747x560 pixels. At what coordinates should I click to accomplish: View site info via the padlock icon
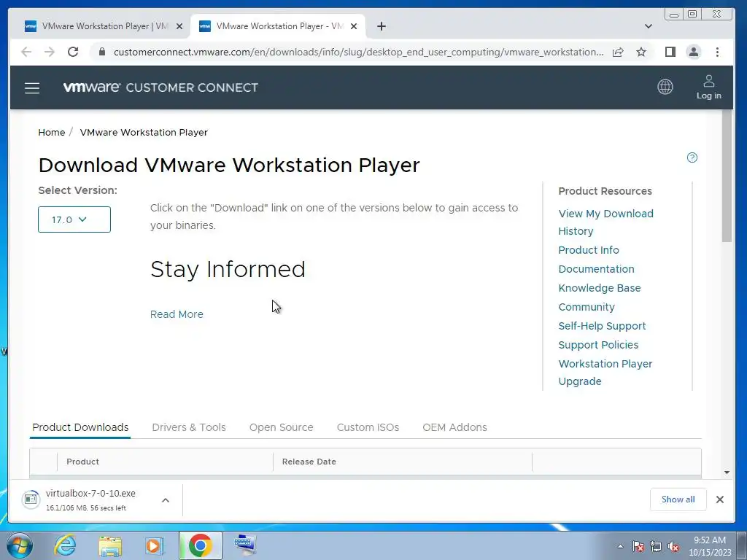[x=102, y=52]
